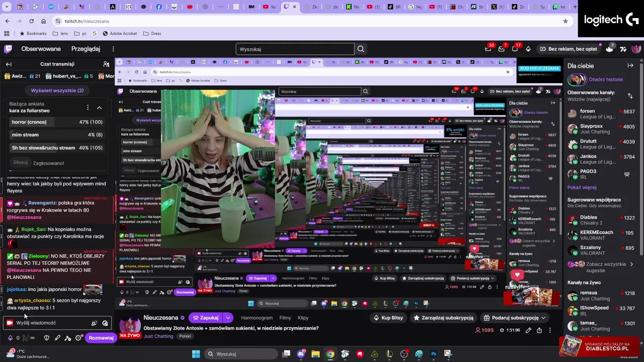Collapse the Dla ciebie sidebar

click(x=630, y=66)
